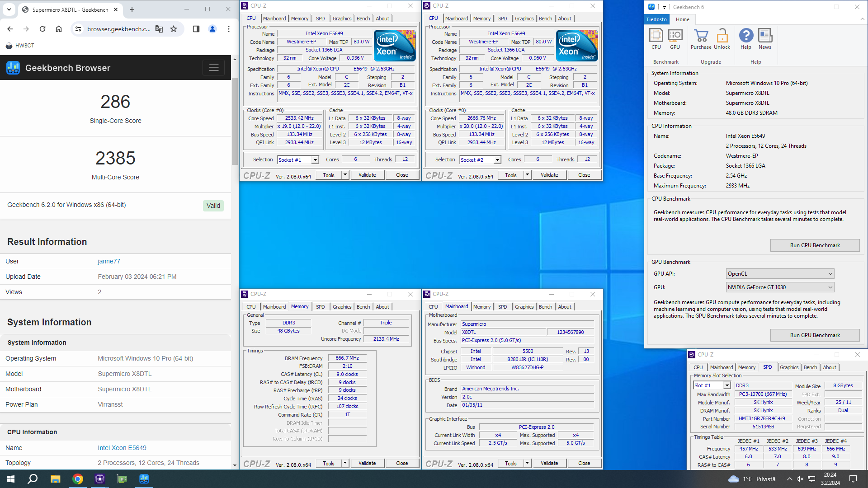
Task: Expand Tools arrow in CPU-Z Mainboard window
Action: click(527, 463)
